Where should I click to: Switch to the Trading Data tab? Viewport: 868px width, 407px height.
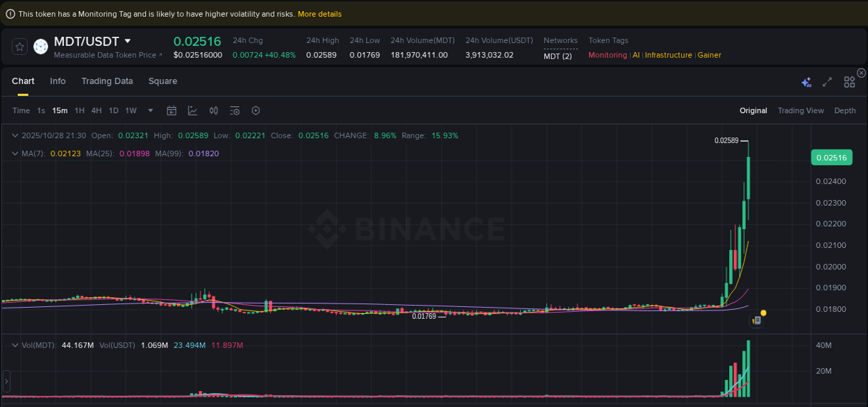pyautogui.click(x=107, y=81)
